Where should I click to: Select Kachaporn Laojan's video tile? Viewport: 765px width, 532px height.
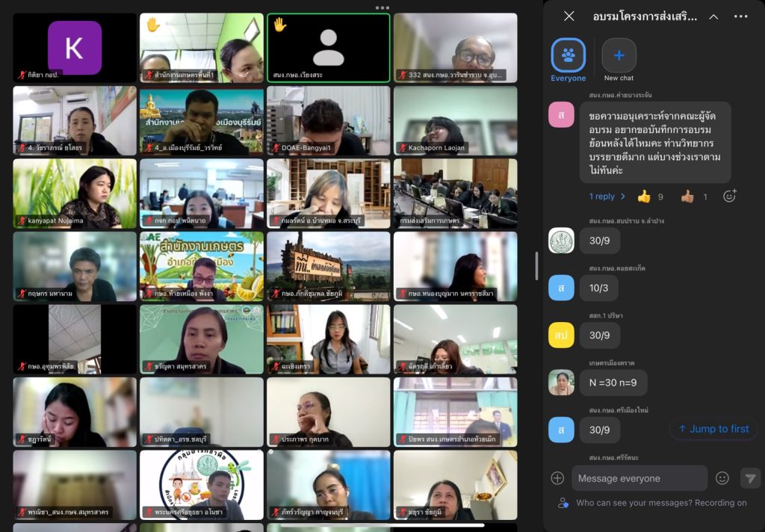(455, 120)
